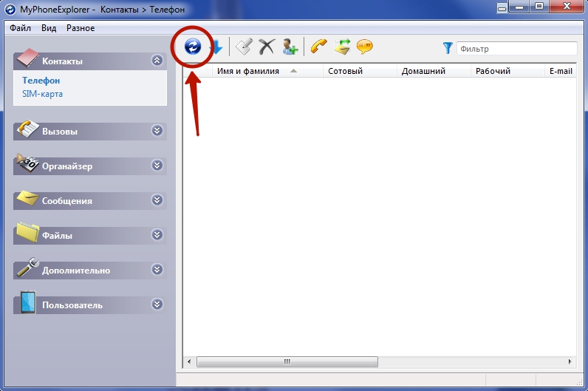Expand the Пользователь section chevron

[x=157, y=305]
